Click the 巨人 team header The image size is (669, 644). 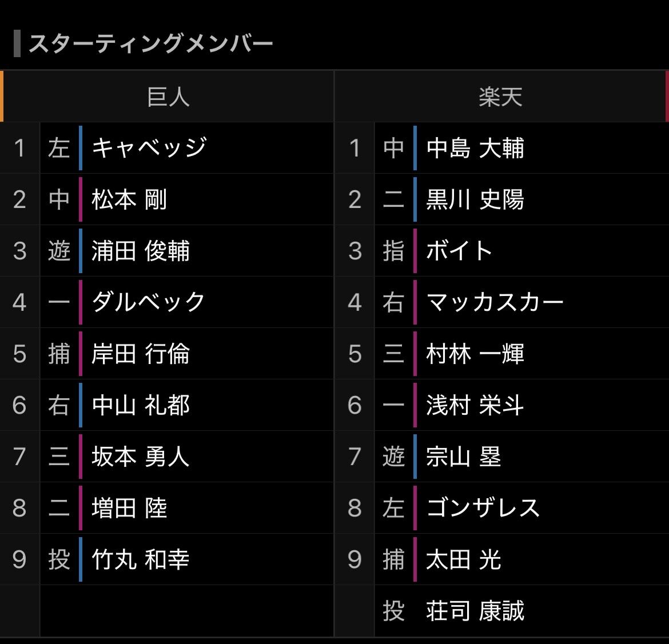tap(168, 97)
